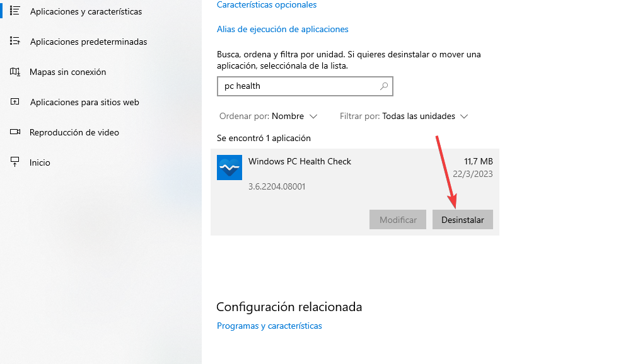628x364 pixels.
Task: Select the Windows PC Health Check entry name
Action: (299, 161)
